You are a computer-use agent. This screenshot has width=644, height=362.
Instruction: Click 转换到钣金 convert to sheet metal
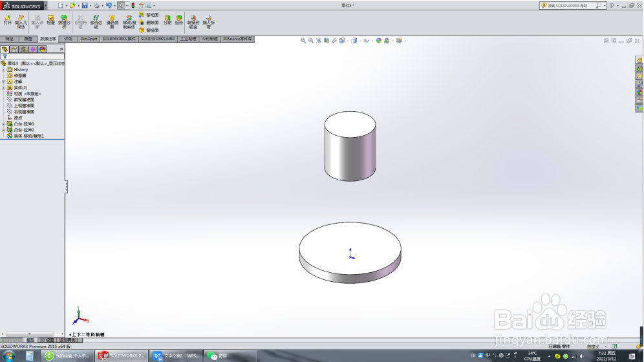click(193, 22)
